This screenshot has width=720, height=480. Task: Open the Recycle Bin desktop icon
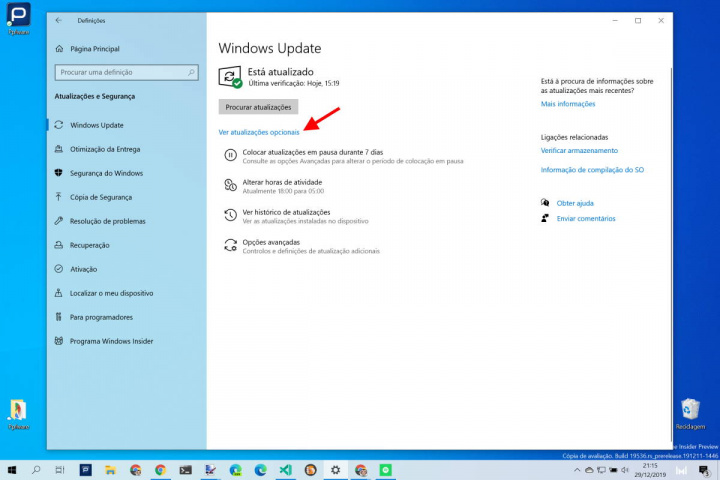point(689,409)
